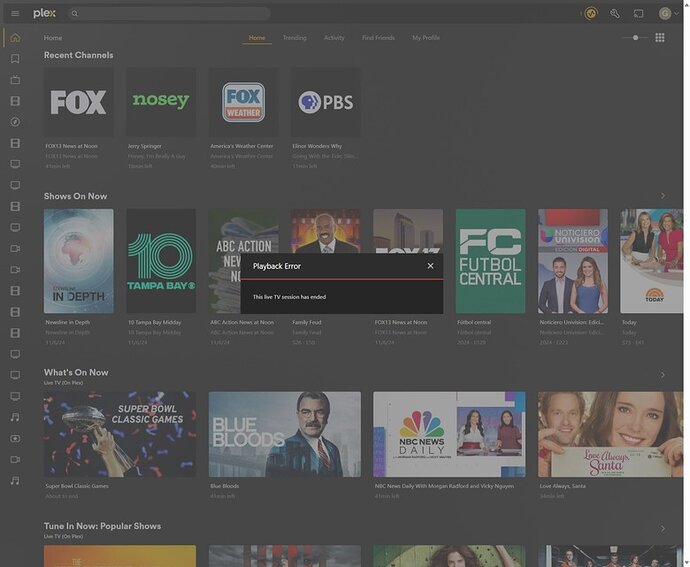Click the Super Bowl Classic Games title text
Screen dimensions: 690x567
(77, 486)
